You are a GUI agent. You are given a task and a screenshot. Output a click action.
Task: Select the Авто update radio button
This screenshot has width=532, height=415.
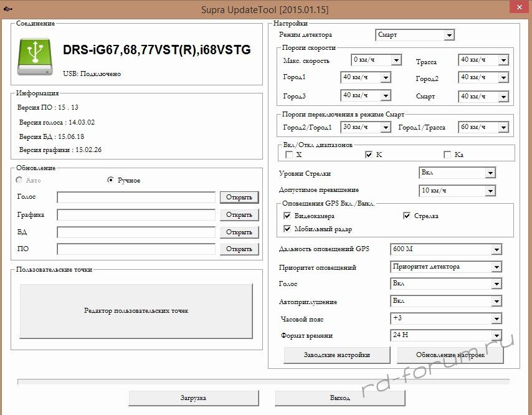tap(19, 180)
